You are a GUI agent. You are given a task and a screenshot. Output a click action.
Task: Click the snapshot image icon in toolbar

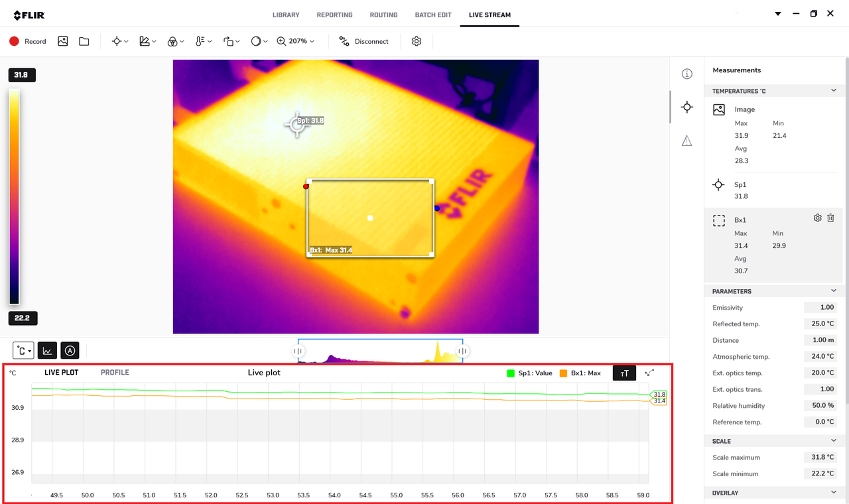63,41
